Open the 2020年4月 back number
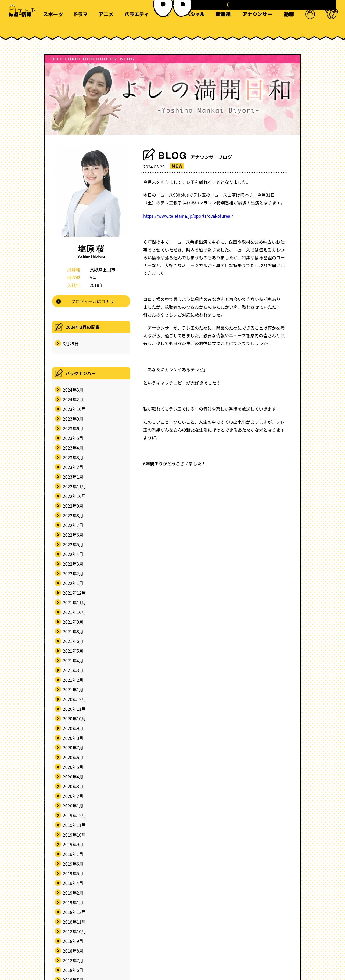This screenshot has height=980, width=345. 73,777
